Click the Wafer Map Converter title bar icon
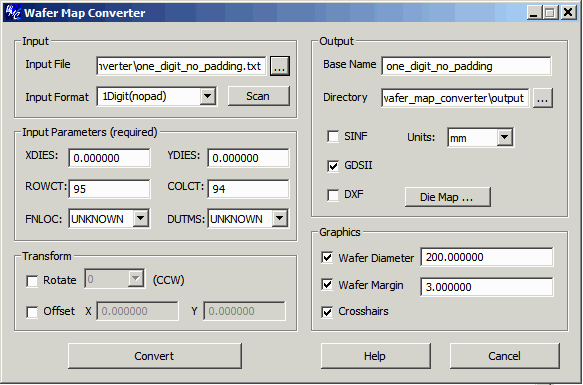The height and width of the screenshot is (385, 583). (13, 13)
